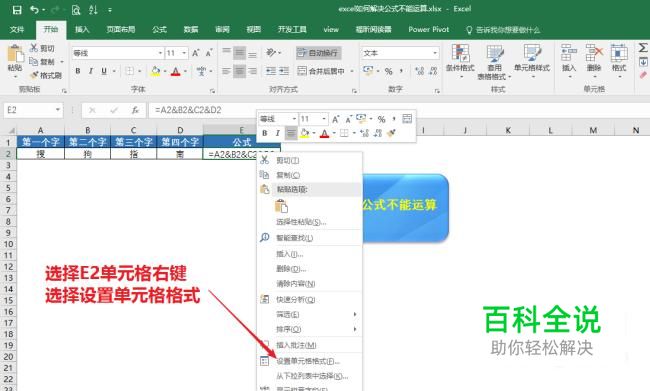The height and width of the screenshot is (391, 650).
Task: Select 快速分析 Quick Analysis in context menu
Action: tap(310, 299)
